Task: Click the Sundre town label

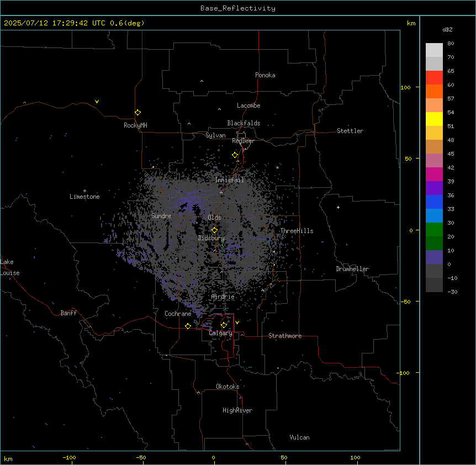Action: (161, 216)
